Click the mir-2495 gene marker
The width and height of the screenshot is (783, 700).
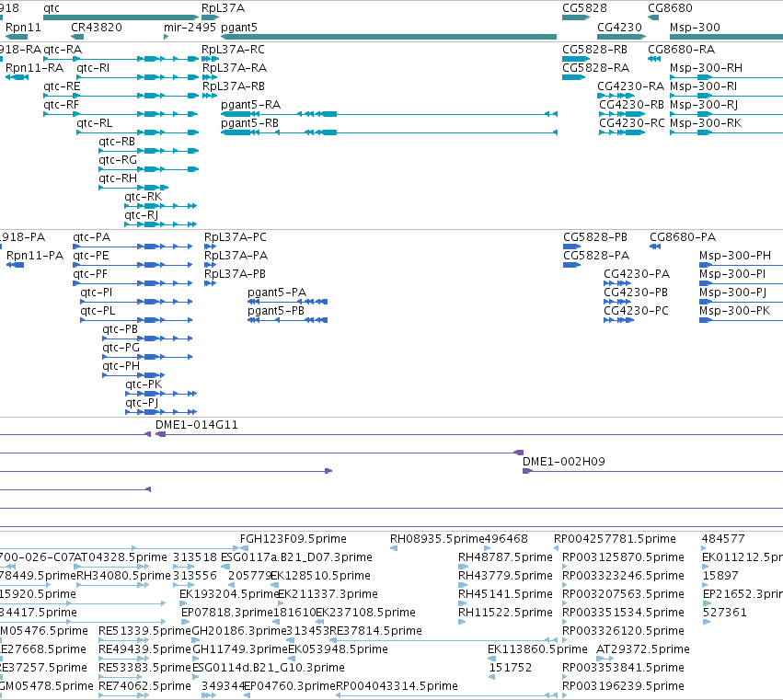click(x=166, y=37)
